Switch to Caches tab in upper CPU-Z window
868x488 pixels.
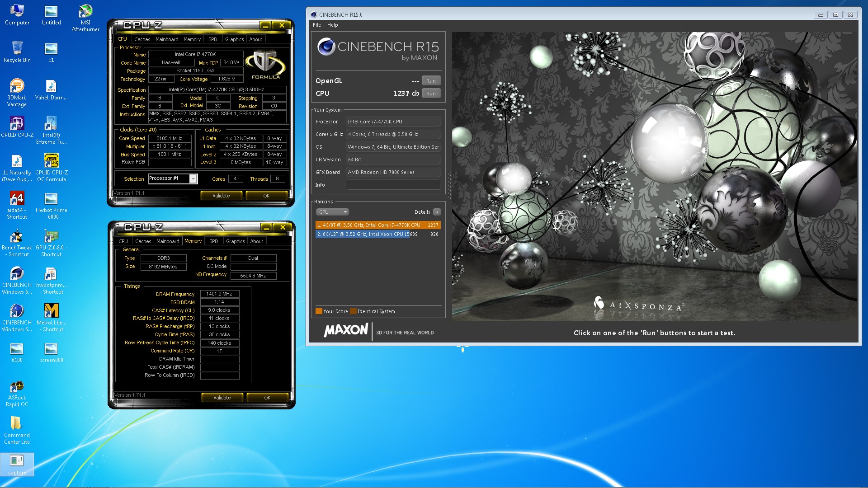pyautogui.click(x=142, y=39)
